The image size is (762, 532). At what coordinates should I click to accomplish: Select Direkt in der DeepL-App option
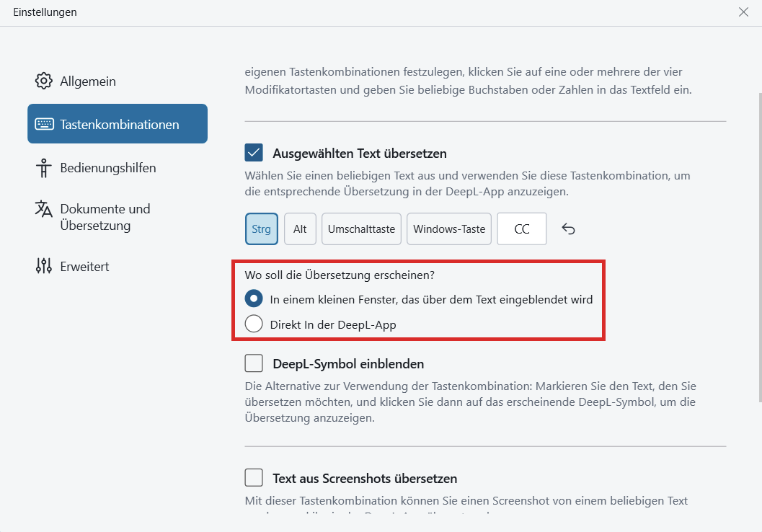click(x=254, y=324)
